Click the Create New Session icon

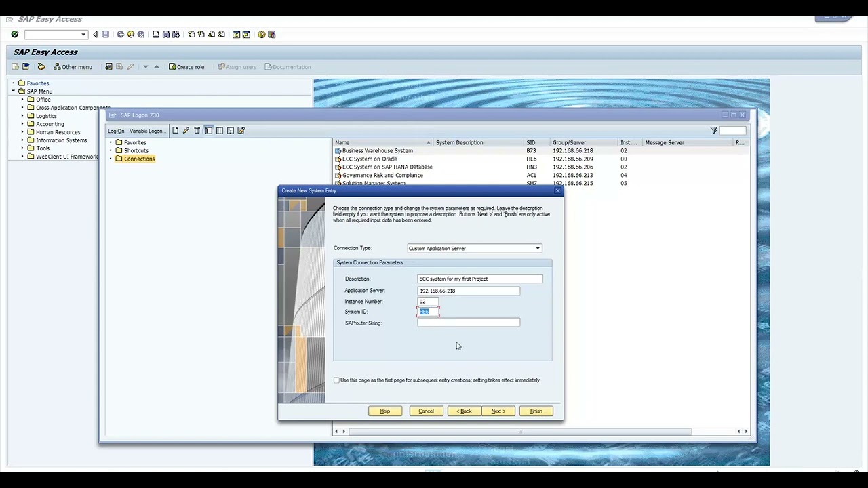[x=236, y=34]
